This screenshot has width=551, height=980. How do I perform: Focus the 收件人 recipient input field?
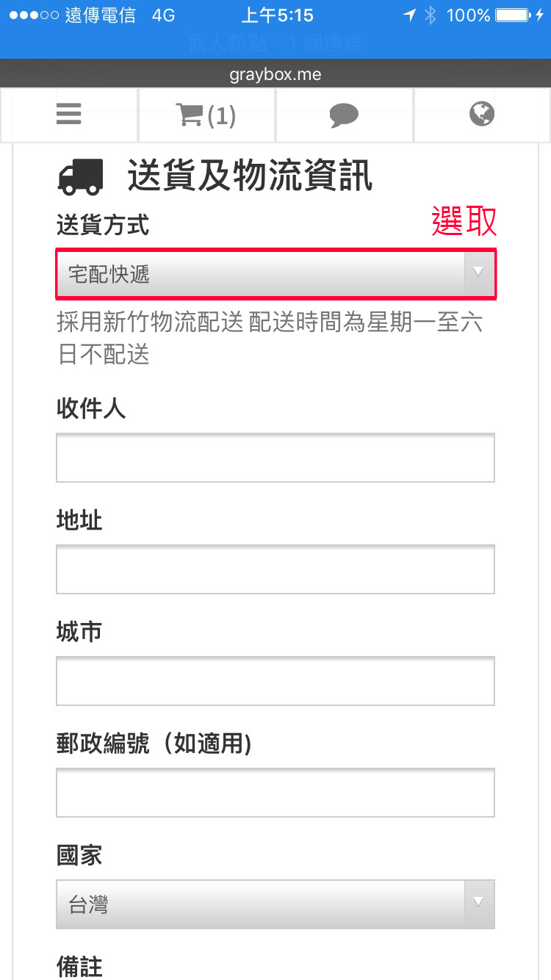coord(275,458)
